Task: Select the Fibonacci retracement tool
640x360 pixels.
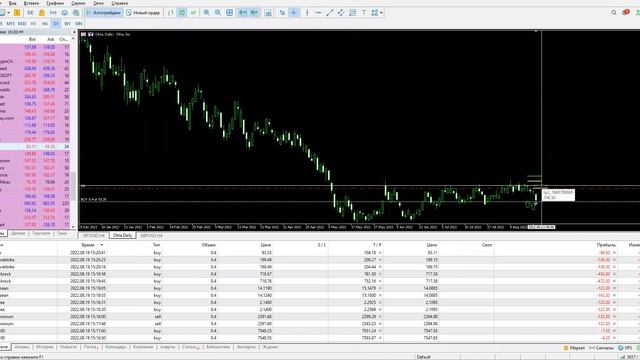Action: (352, 13)
